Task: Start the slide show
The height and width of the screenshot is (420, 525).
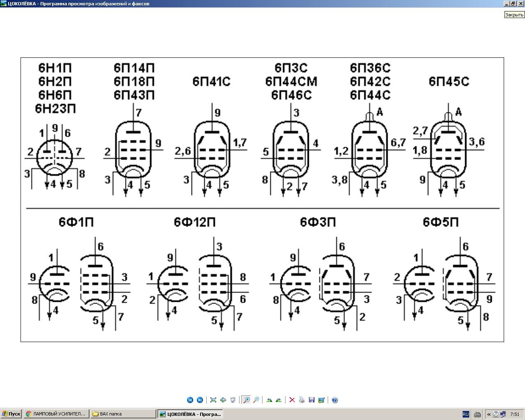Action: click(x=233, y=400)
